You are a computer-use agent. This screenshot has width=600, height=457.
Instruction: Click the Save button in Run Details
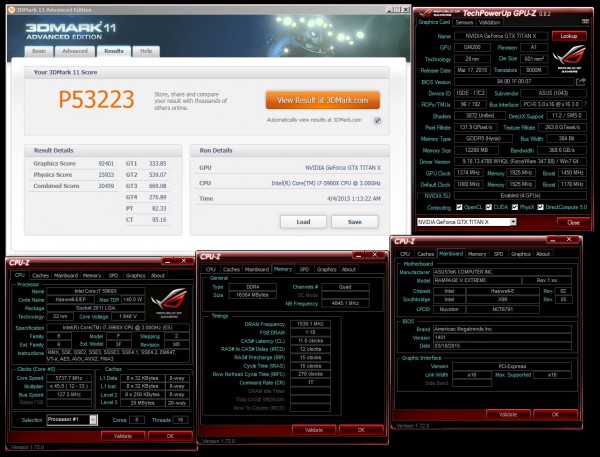[x=355, y=222]
